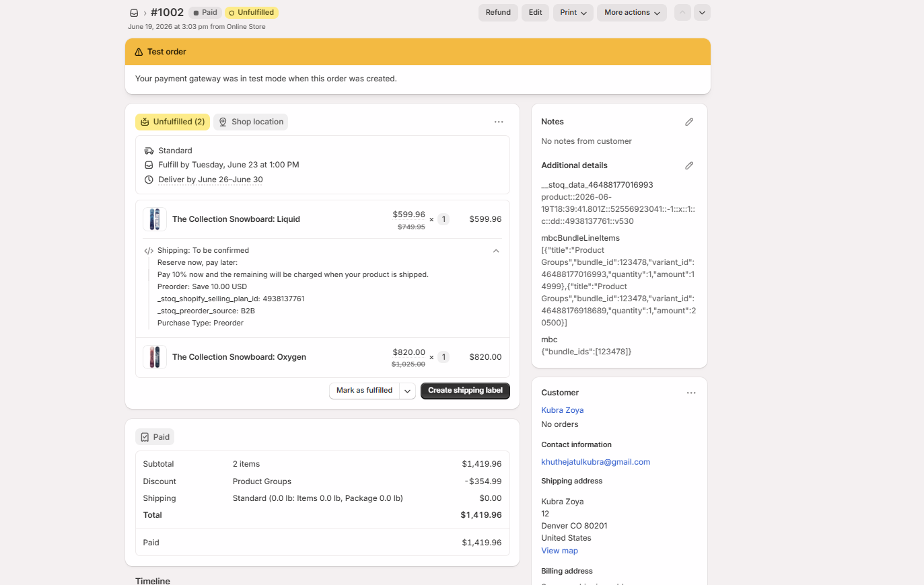
Task: Click 'No notes from customer' text
Action: tap(586, 141)
